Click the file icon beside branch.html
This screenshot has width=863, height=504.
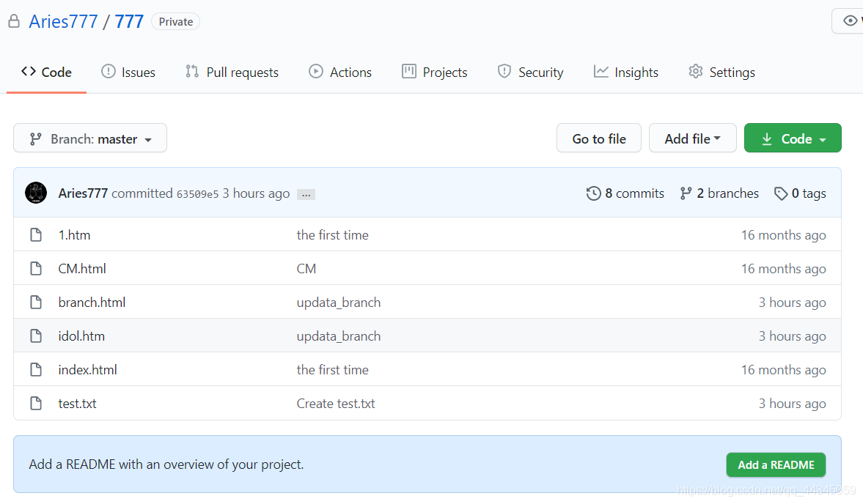[36, 303]
